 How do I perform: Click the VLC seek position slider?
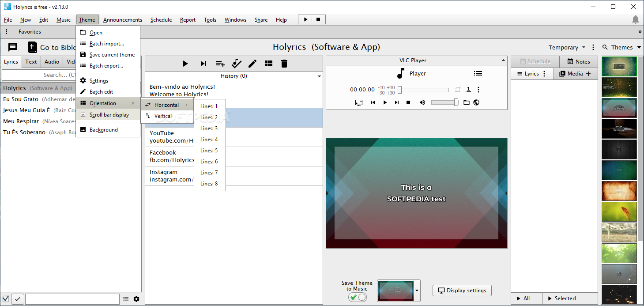(423, 90)
